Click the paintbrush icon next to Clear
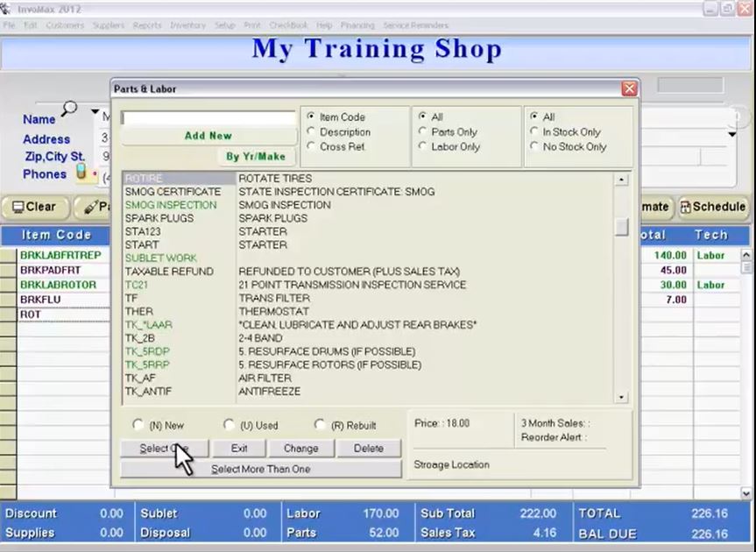Viewport: 756px width, 552px height. point(90,207)
